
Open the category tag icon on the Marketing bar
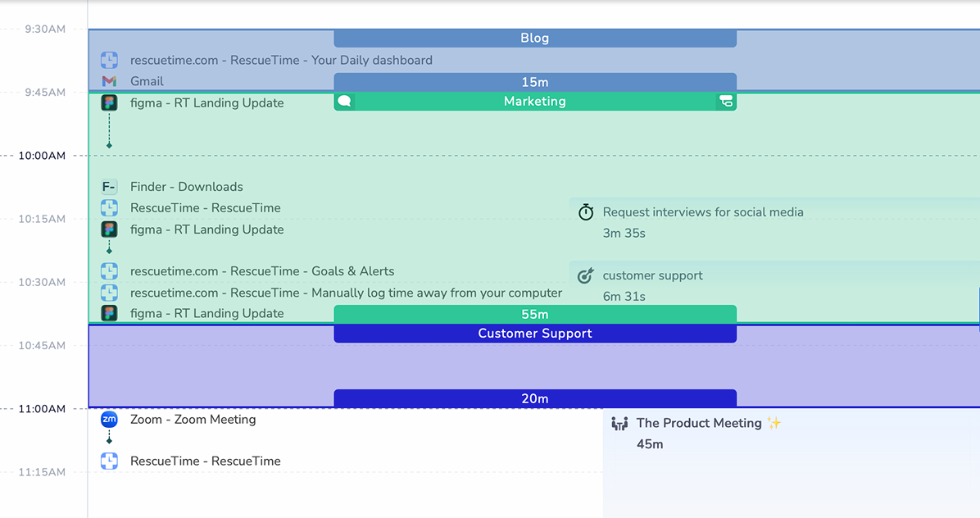coord(725,100)
